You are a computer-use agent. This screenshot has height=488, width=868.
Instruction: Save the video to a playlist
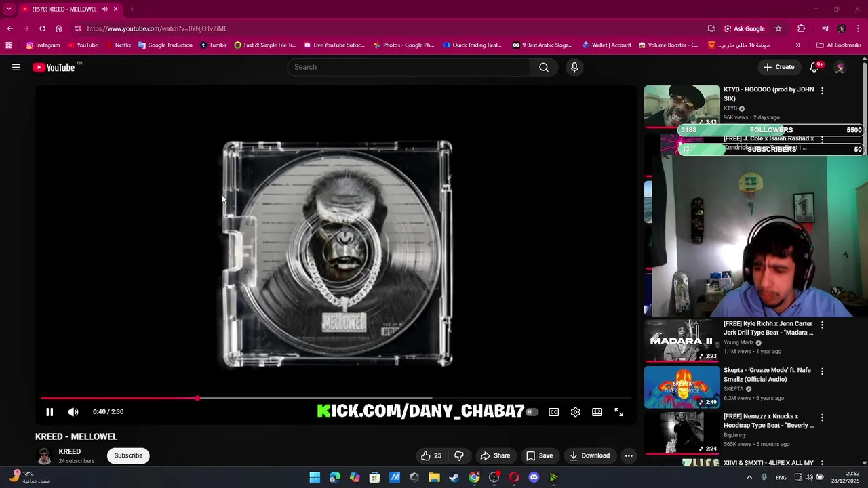click(540, 455)
